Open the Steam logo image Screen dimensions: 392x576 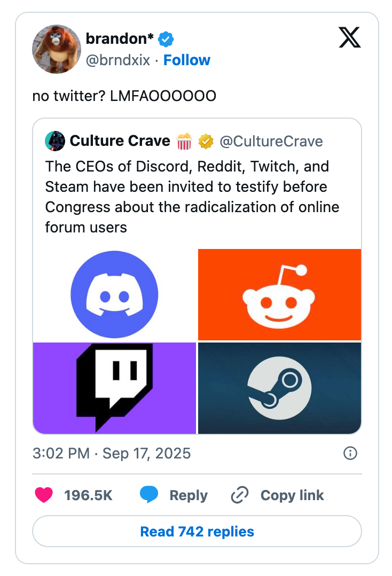coord(280,388)
